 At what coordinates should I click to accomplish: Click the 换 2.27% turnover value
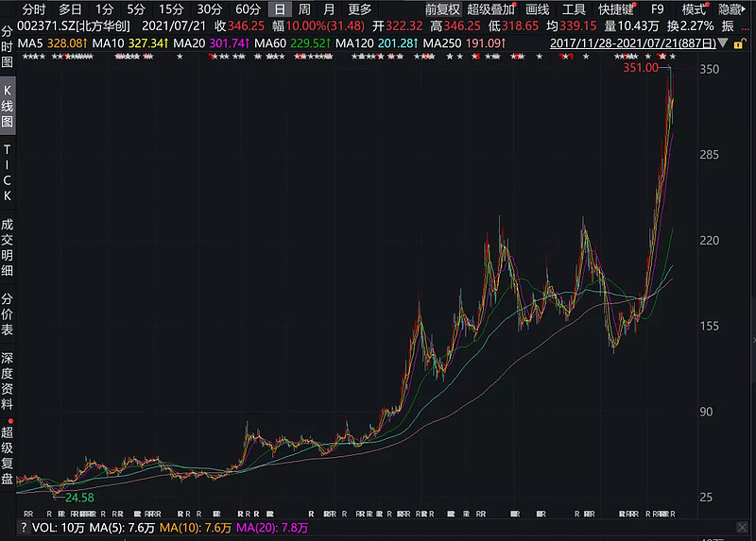[x=691, y=26]
